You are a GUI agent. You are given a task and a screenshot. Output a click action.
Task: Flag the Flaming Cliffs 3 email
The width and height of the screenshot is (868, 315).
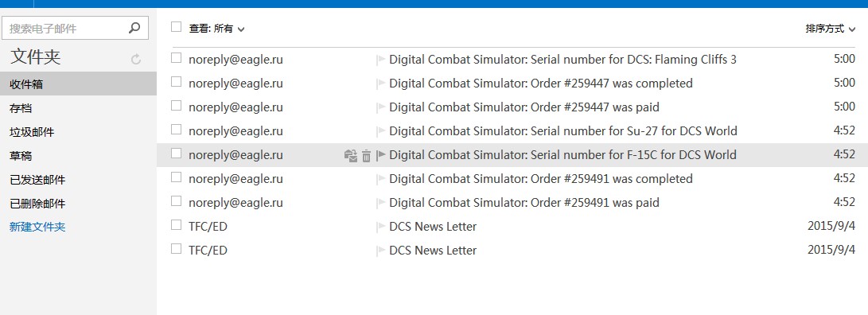(x=381, y=60)
